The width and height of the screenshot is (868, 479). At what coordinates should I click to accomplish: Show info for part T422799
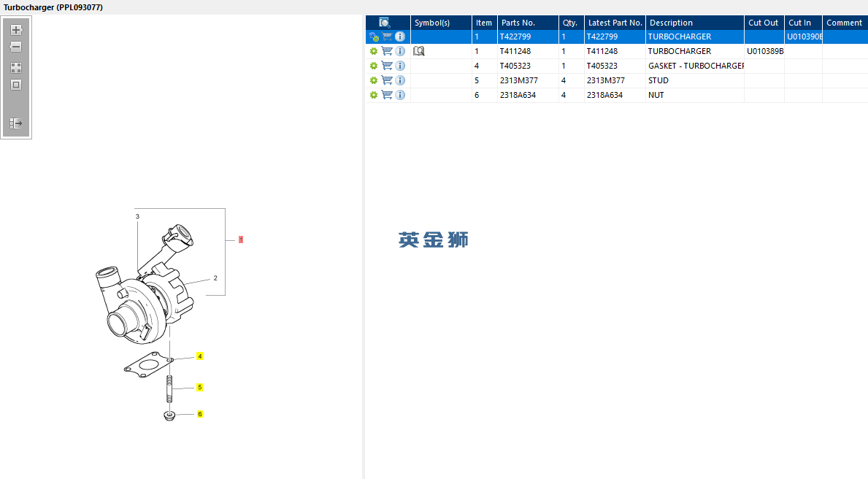click(399, 37)
